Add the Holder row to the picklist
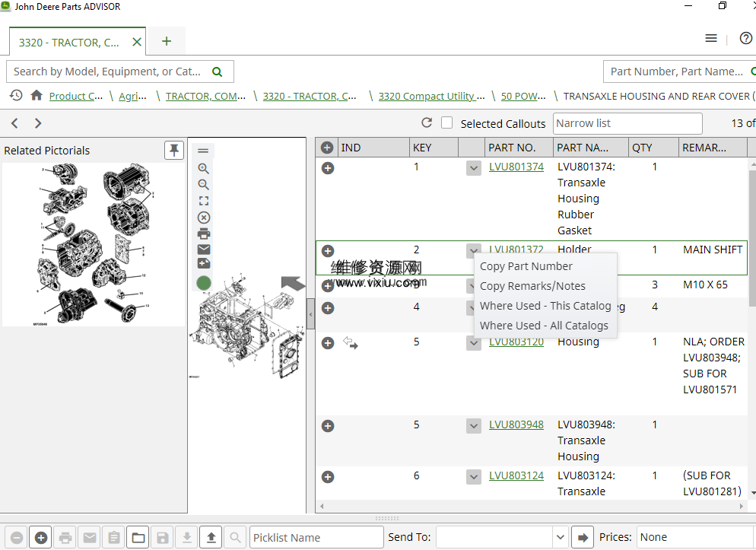Screen dimensions: 756x550 pyautogui.click(x=328, y=251)
